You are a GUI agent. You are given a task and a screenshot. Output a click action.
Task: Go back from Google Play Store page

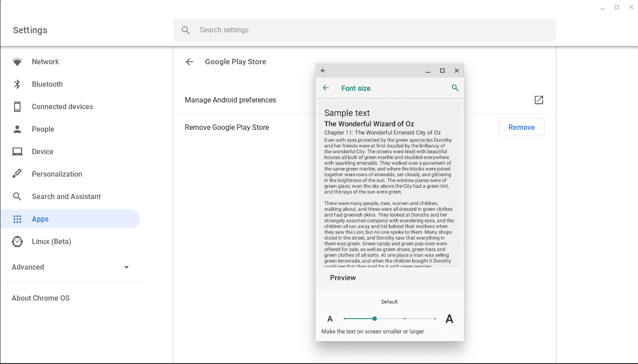tap(189, 62)
